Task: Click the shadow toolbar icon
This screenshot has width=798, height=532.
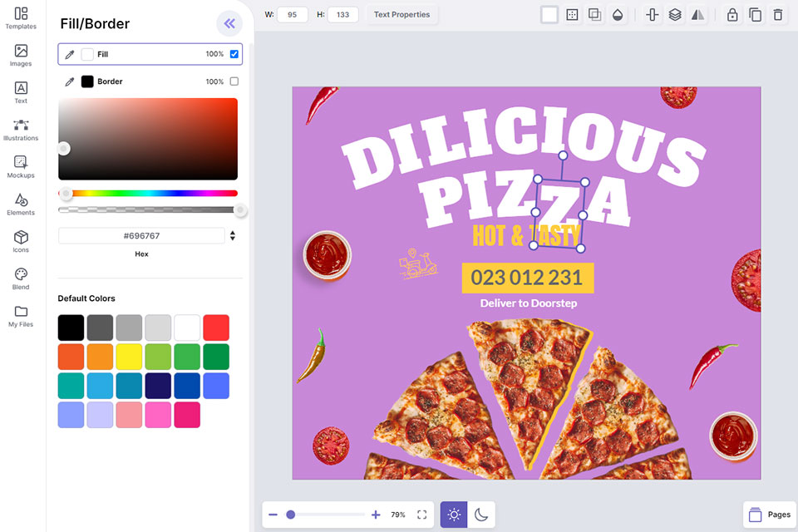Action: [594, 15]
